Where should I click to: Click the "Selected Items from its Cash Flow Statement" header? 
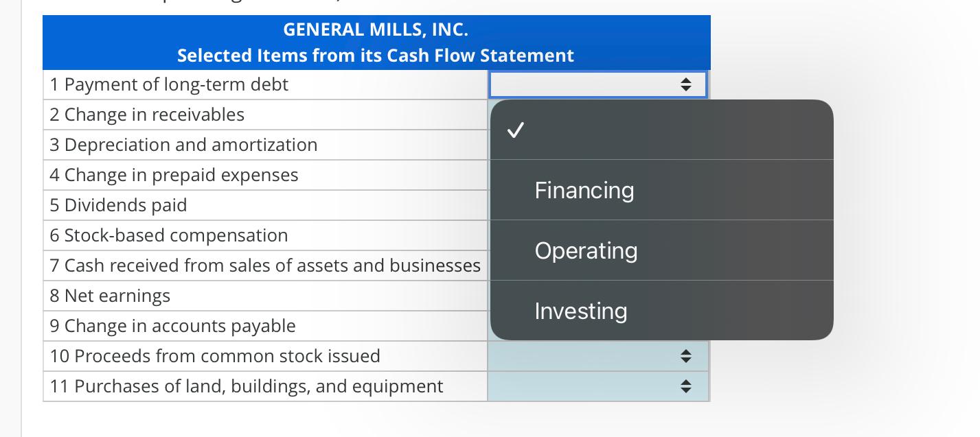click(x=376, y=56)
